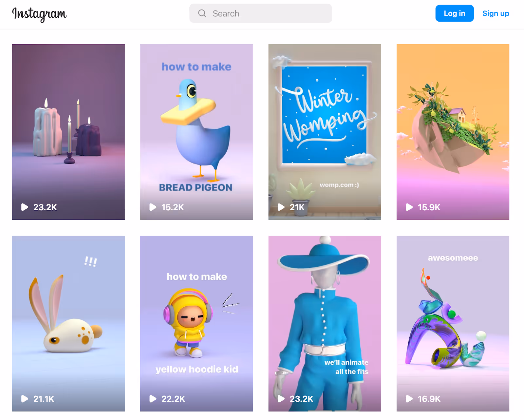The width and height of the screenshot is (524, 420).
Task: Open the awesomeee abstract sculpture thumbnail
Action: 453,324
